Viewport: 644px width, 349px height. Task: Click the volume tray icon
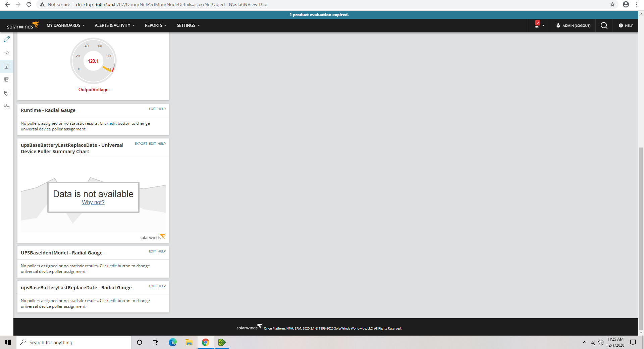(x=601, y=342)
